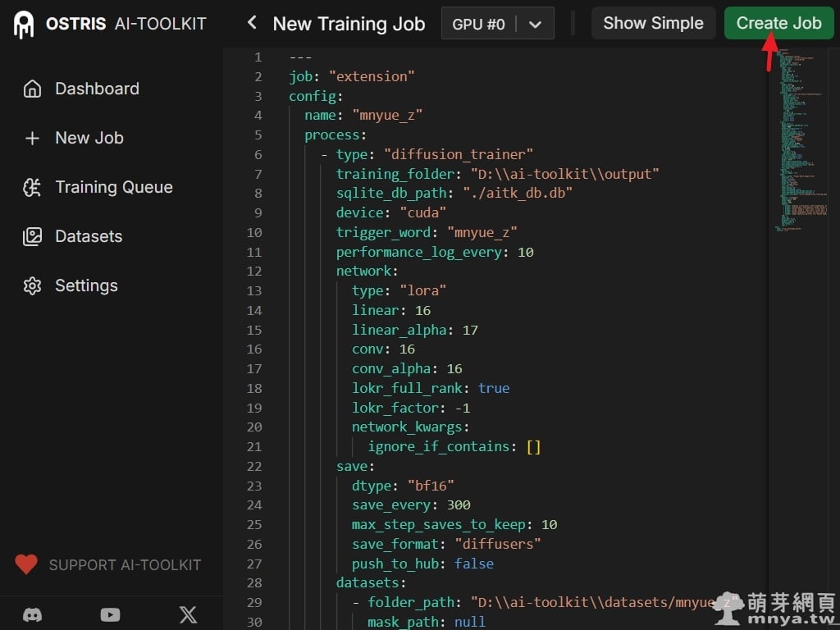This screenshot has height=630, width=840.
Task: Switch to simple view with Show Simple
Action: click(653, 23)
